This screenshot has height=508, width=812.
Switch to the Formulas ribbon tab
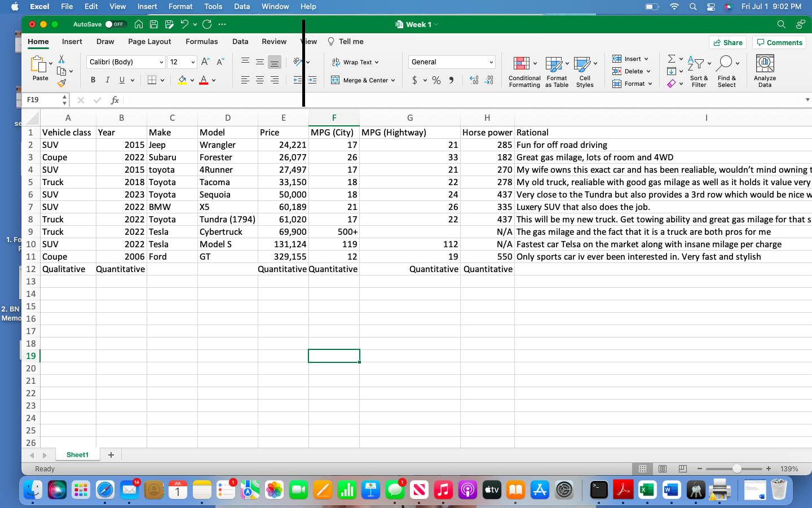[202, 41]
